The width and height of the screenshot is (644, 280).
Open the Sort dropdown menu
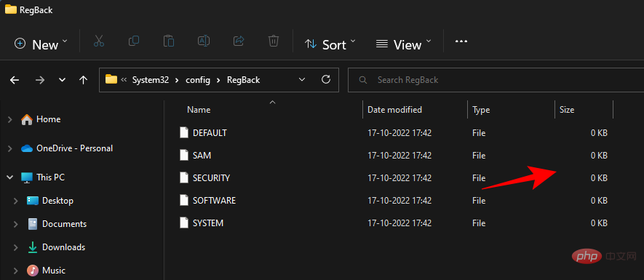(x=330, y=44)
